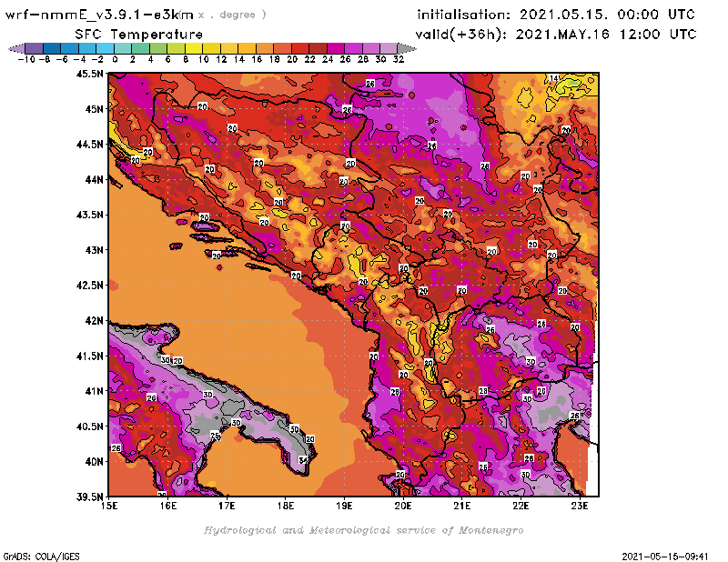Pick the swatch between 12 and 14
The width and height of the screenshot is (728, 562).
(x=229, y=48)
